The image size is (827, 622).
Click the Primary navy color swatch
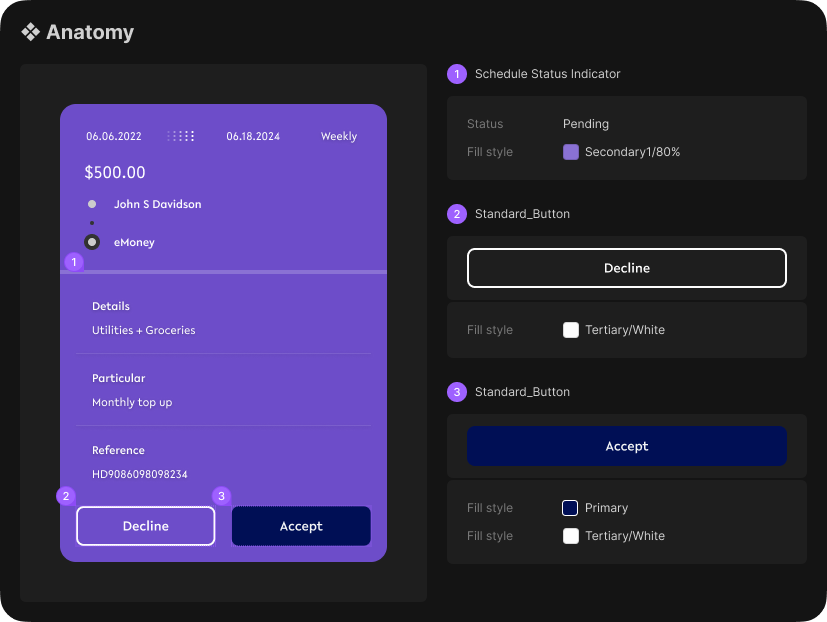click(571, 508)
